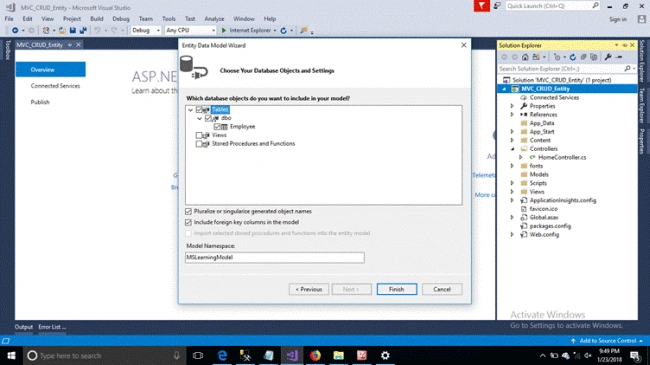Pin the Solution Explorer auto-hide icon
The height and width of the screenshot is (365, 650).
pos(625,45)
